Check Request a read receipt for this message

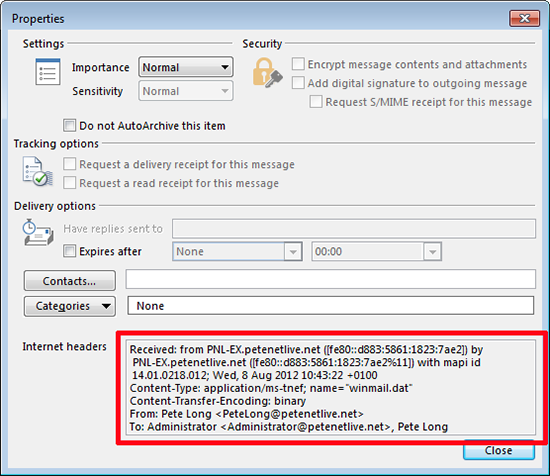tap(69, 183)
